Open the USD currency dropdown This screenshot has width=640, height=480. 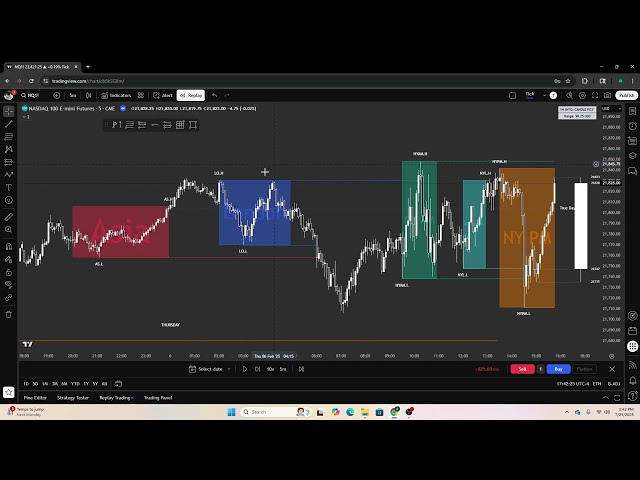tap(611, 109)
